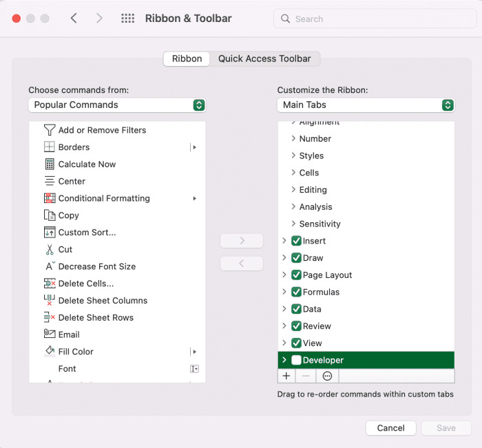Uncheck the Formulas tab checkbox
Image resolution: width=482 pixels, height=448 pixels.
coord(296,292)
